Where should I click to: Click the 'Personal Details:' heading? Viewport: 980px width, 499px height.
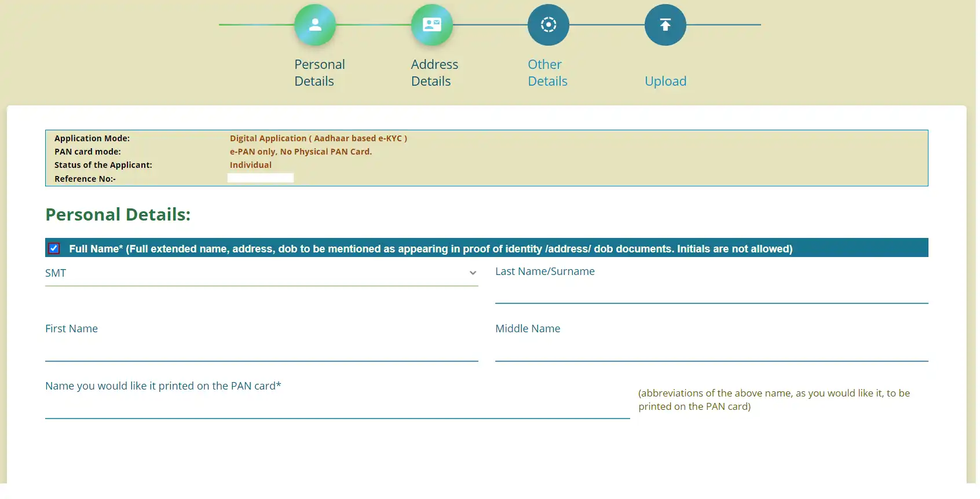pyautogui.click(x=118, y=215)
